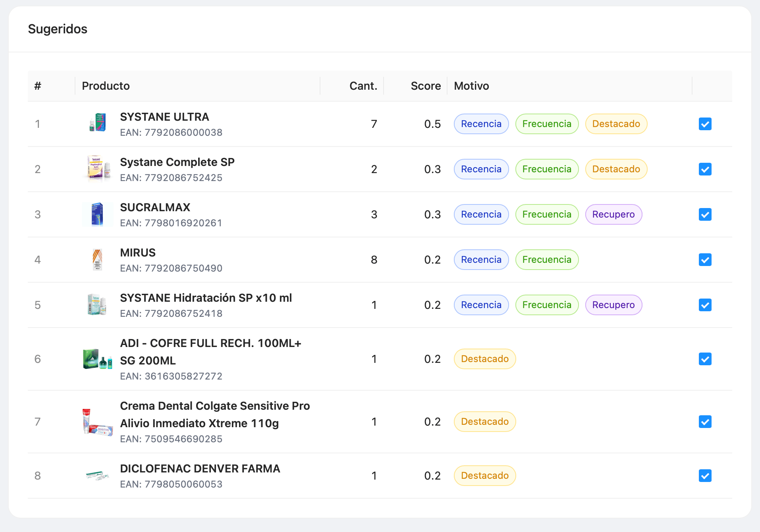Viewport: 760px width, 532px height.
Task: Click the Sugeridos section title
Action: point(58,29)
